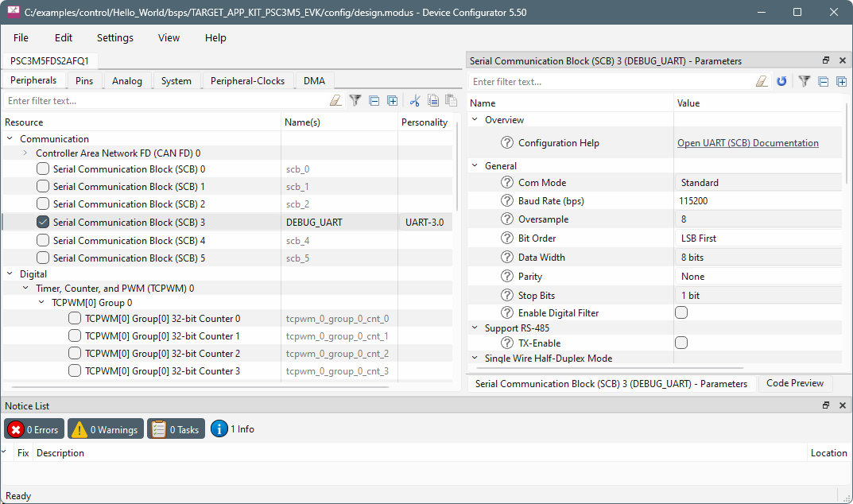Screen dimensions: 853x504
Task: Click the reset refresh icon in Parameters panel
Action: (781, 82)
